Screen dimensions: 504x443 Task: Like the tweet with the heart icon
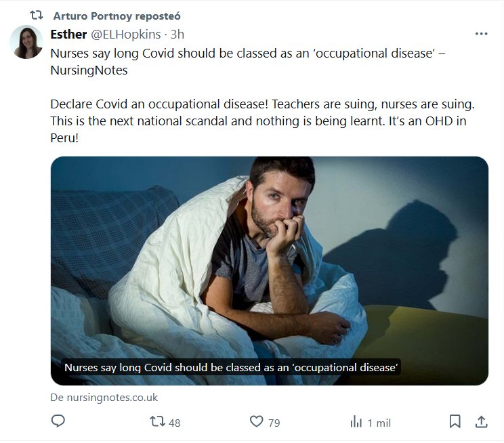point(256,421)
